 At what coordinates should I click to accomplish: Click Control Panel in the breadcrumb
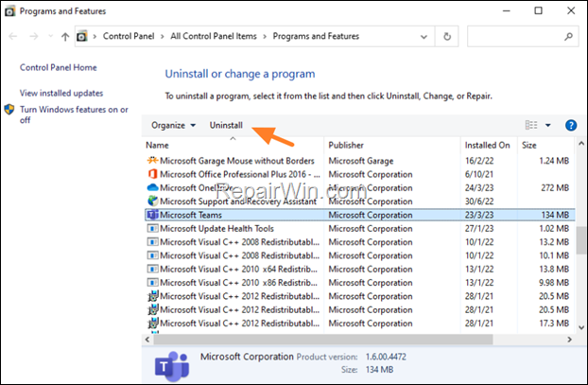click(129, 36)
